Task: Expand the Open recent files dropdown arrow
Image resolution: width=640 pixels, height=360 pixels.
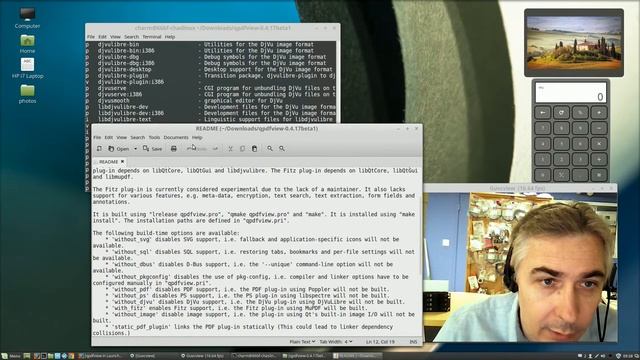Action: (135, 149)
